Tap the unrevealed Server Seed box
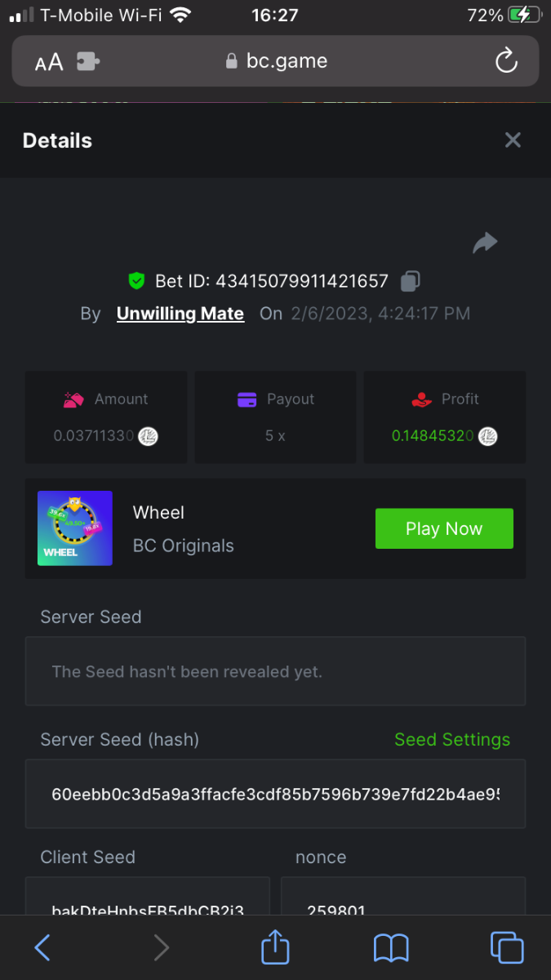The image size is (551, 980). [275, 672]
